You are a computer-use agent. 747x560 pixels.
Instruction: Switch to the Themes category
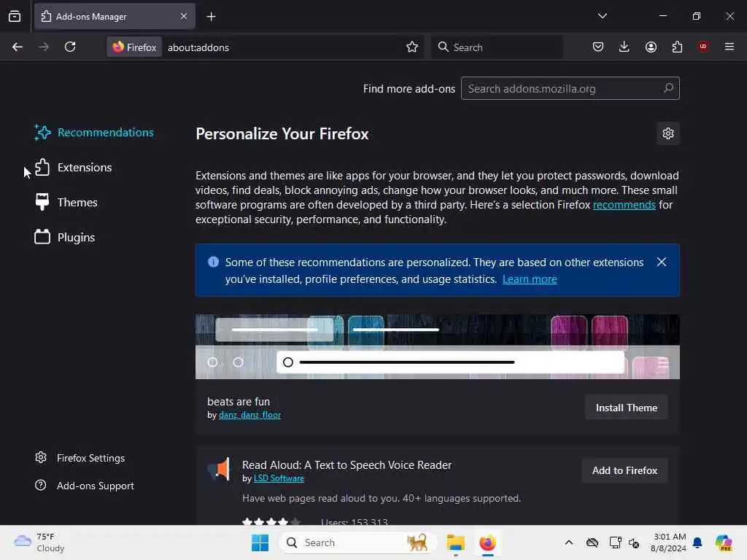point(66,203)
